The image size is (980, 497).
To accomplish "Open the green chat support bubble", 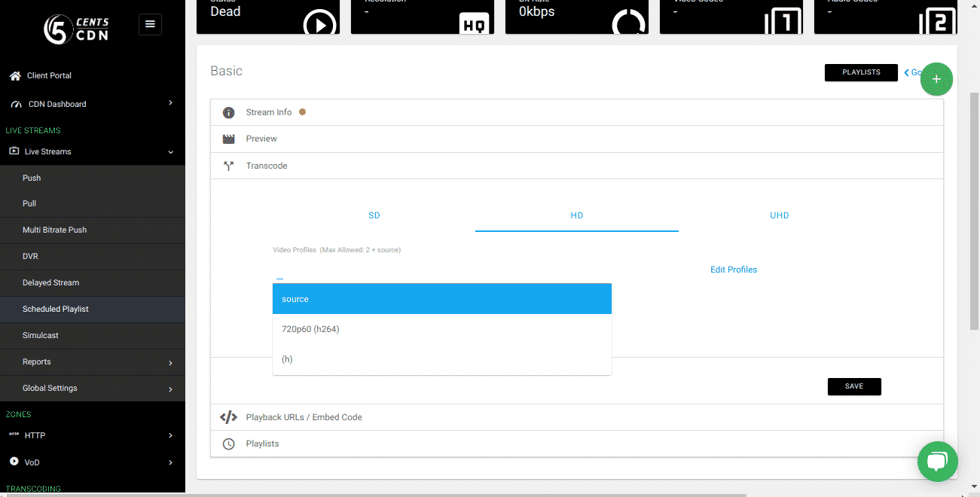I will coord(937,461).
